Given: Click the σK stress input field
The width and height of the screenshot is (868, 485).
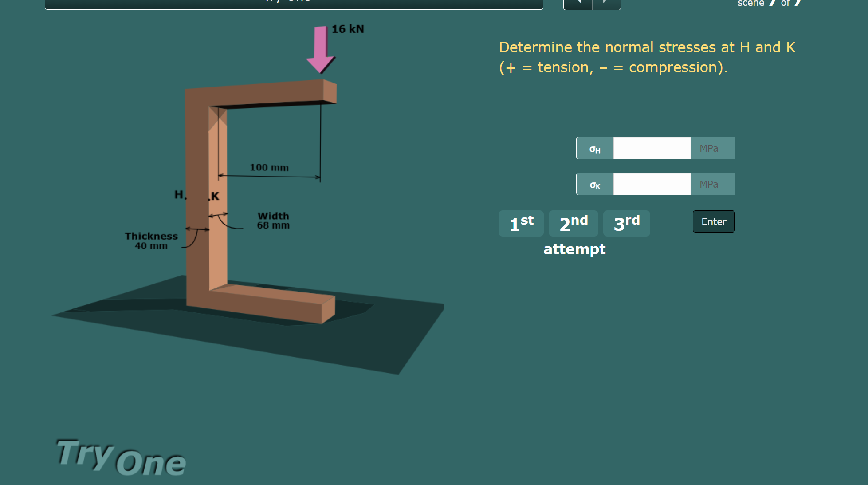Looking at the screenshot, I should click(x=652, y=184).
